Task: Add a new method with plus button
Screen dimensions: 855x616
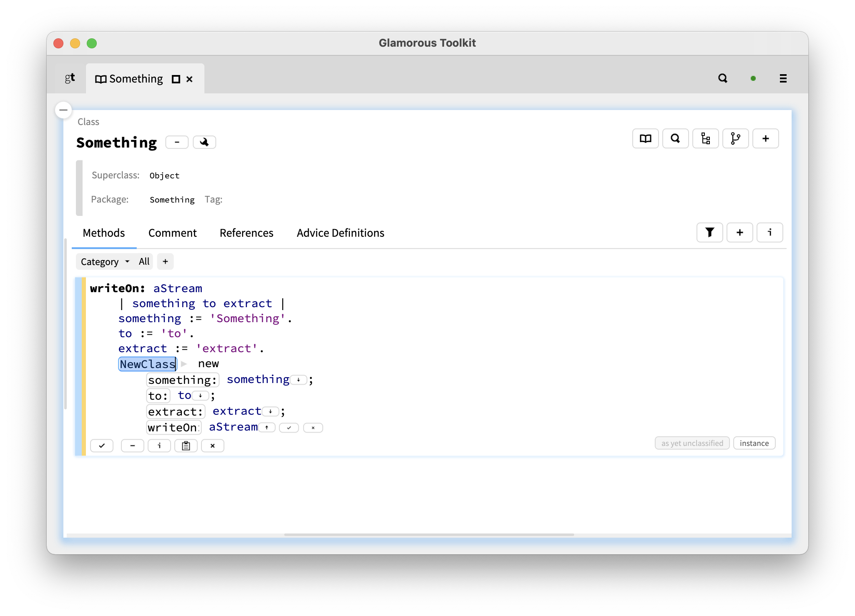Action: click(740, 233)
